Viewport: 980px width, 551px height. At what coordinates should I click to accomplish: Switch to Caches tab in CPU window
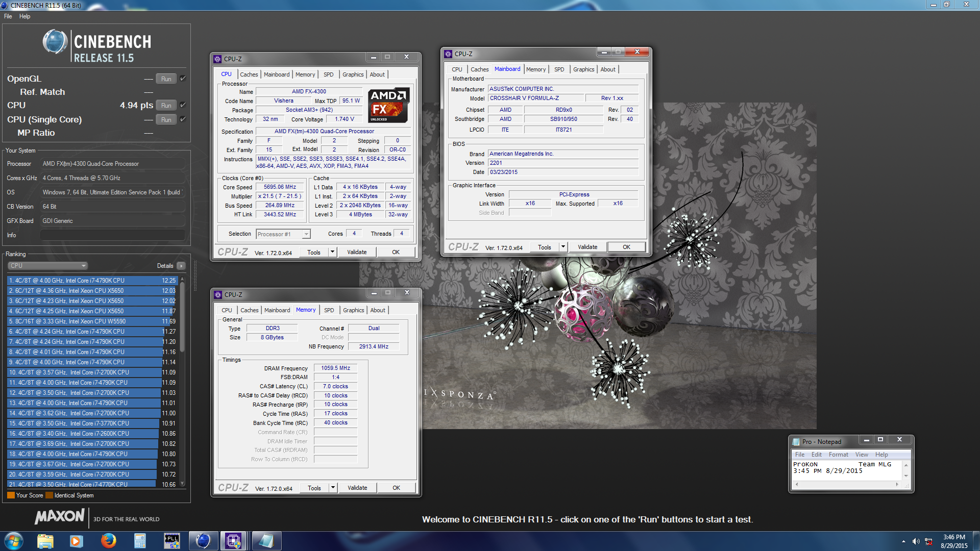click(x=249, y=74)
